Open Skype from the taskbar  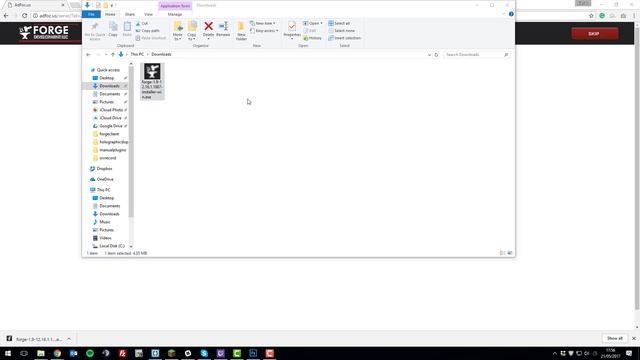pyautogui.click(x=204, y=353)
